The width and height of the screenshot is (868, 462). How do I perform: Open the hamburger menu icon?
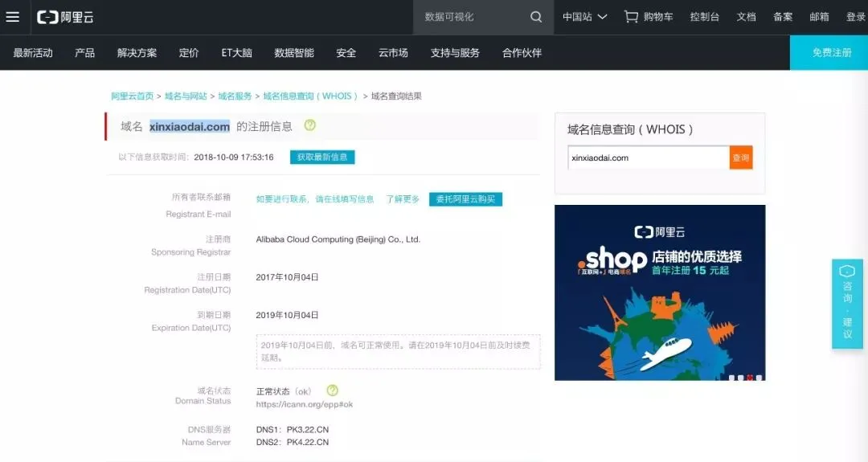[x=12, y=17]
